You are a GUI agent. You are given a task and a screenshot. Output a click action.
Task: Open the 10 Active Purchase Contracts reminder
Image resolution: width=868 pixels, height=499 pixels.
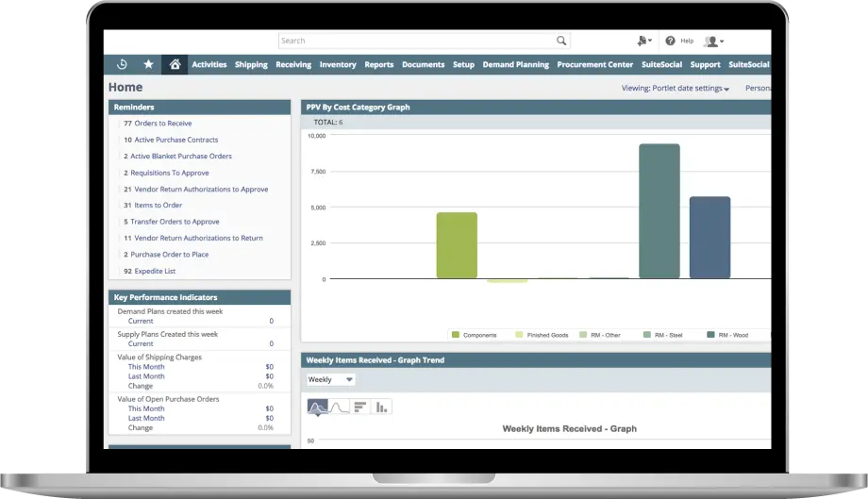pyautogui.click(x=171, y=140)
